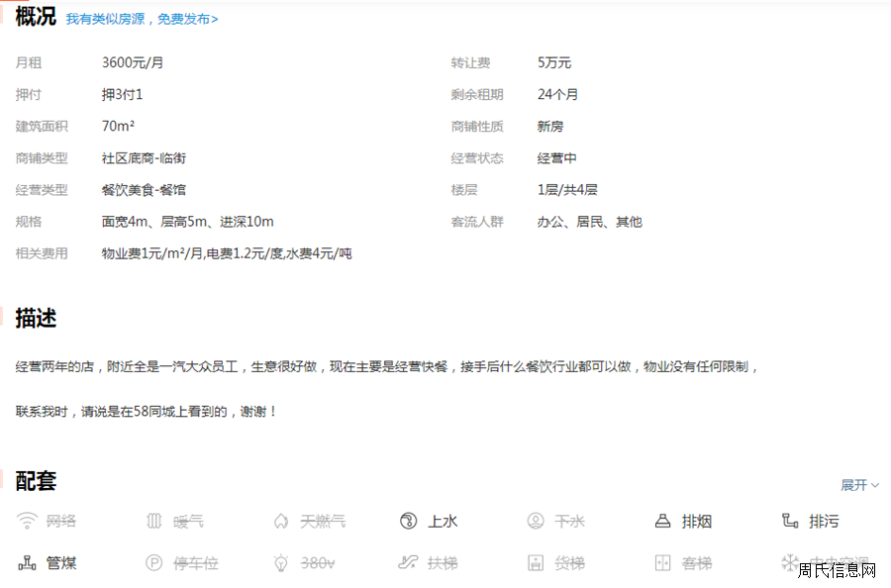
Task: Click the 客梯 passenger elevator icon
Action: tap(663, 562)
